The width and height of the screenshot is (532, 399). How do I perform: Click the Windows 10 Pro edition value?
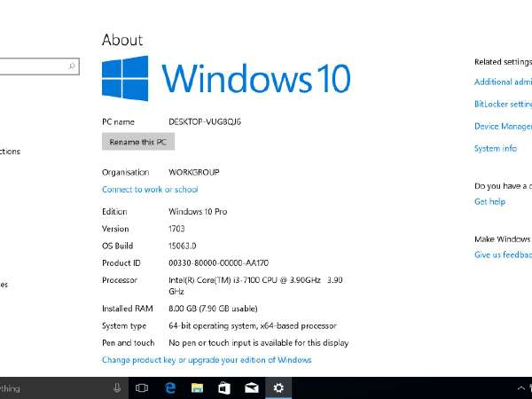coord(198,211)
